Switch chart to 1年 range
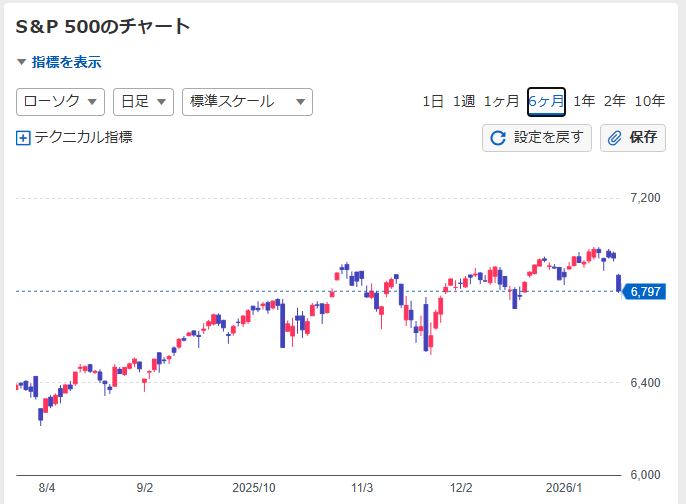Image resolution: width=686 pixels, height=504 pixels. click(585, 101)
